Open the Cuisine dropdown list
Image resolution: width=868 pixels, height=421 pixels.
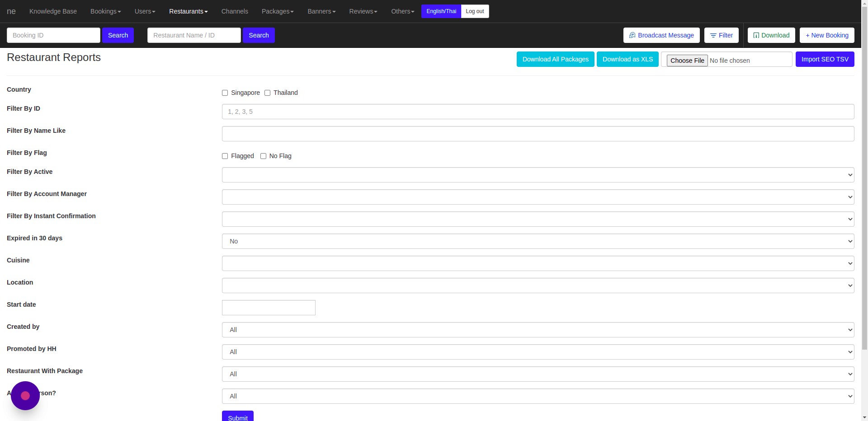click(538, 263)
